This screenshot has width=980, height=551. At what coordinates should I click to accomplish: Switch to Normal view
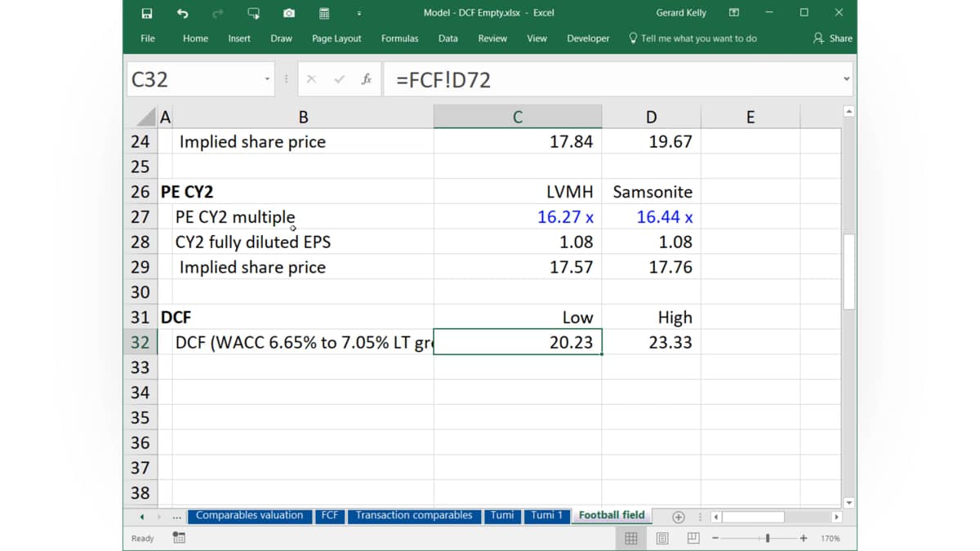(x=631, y=538)
